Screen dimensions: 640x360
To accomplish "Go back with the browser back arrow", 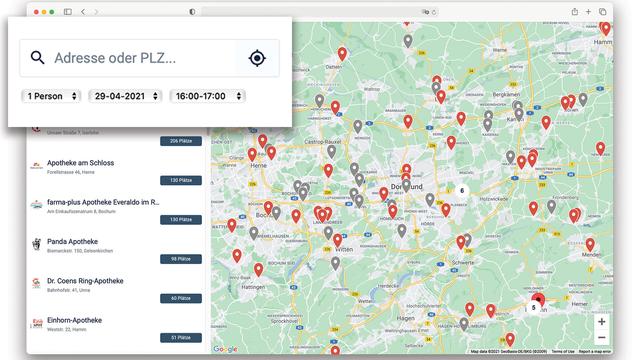I will [83, 12].
